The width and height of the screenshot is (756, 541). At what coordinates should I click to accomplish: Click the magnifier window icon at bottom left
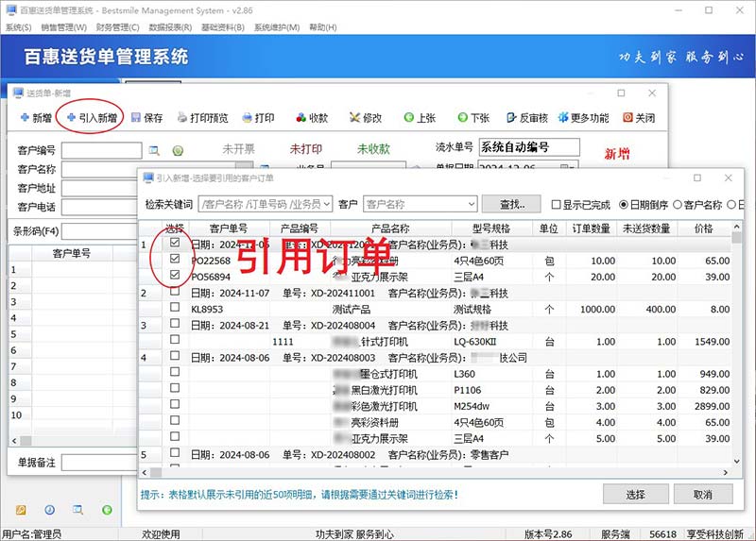tap(77, 510)
